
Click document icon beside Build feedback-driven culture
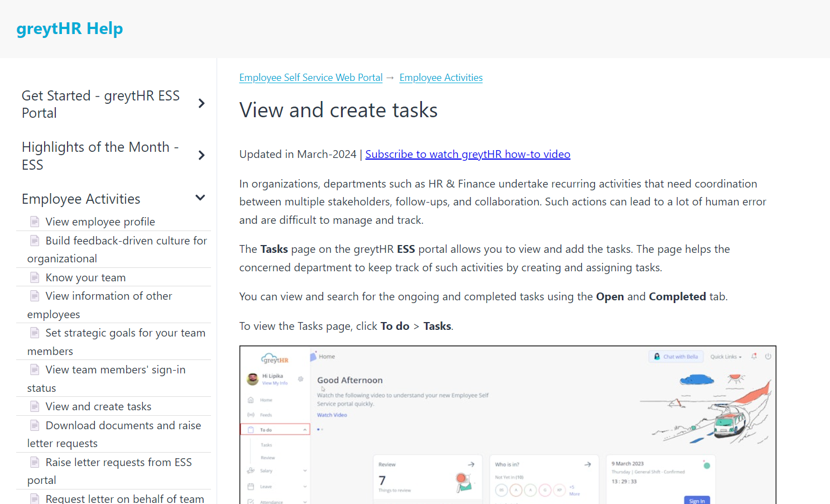pos(35,241)
